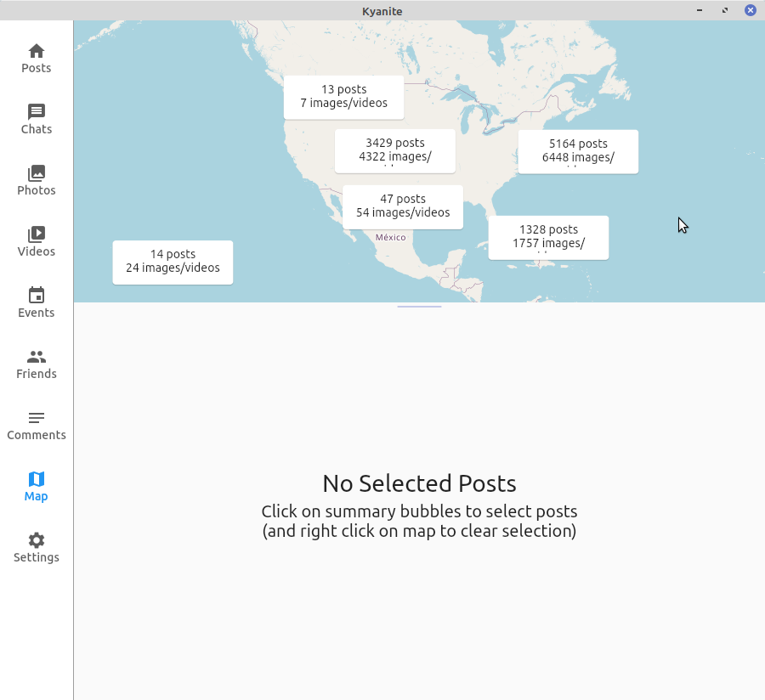Select the 5164 posts summary bubble

(x=578, y=151)
